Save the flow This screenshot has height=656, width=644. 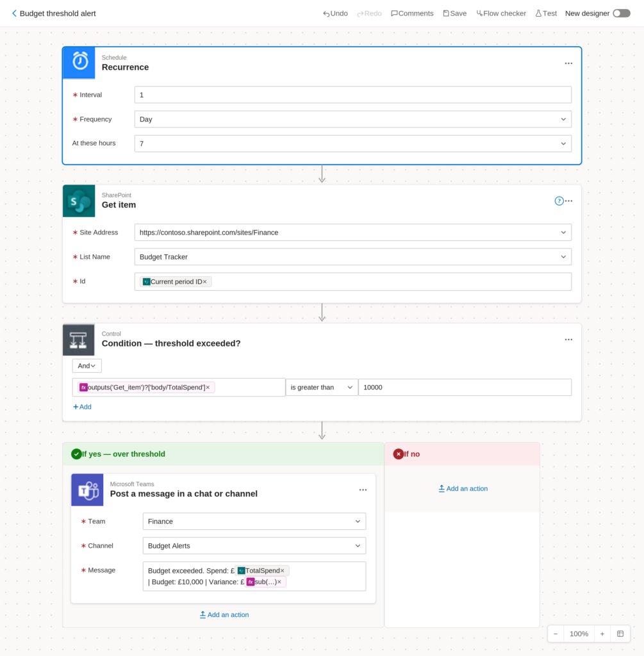click(454, 13)
